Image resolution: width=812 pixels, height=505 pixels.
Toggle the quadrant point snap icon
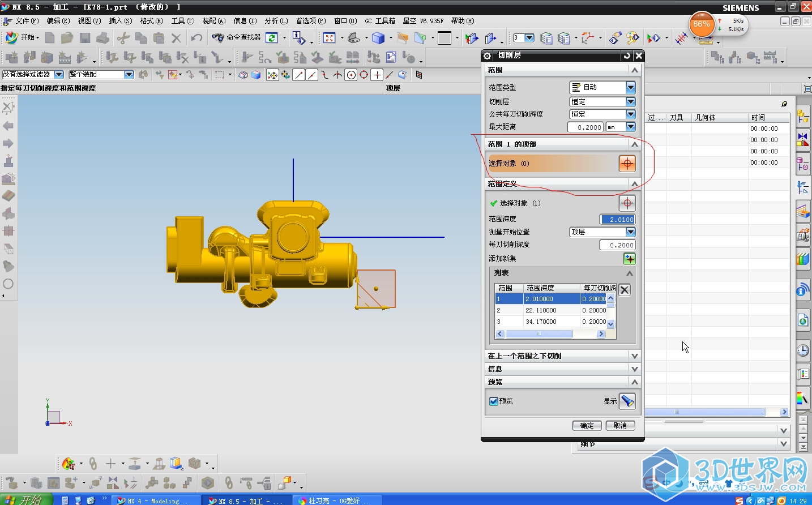coord(364,75)
